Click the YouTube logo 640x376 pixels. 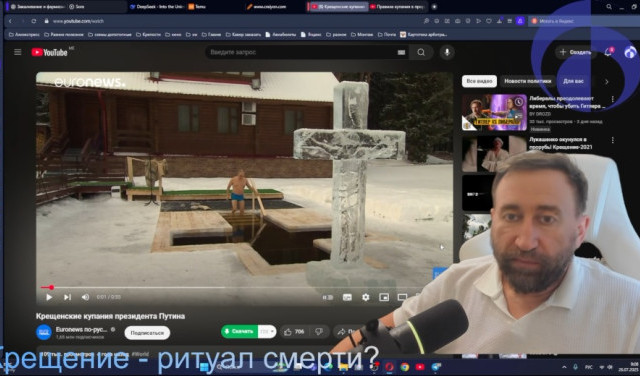[x=49, y=52]
